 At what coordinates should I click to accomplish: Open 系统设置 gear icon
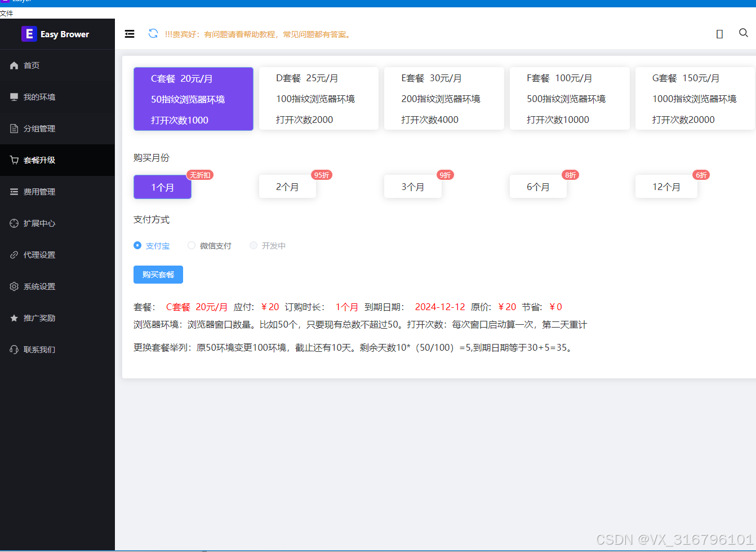14,286
